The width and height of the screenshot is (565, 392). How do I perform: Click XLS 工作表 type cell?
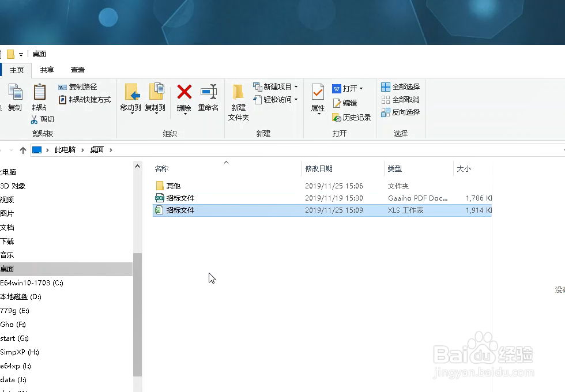tap(405, 210)
